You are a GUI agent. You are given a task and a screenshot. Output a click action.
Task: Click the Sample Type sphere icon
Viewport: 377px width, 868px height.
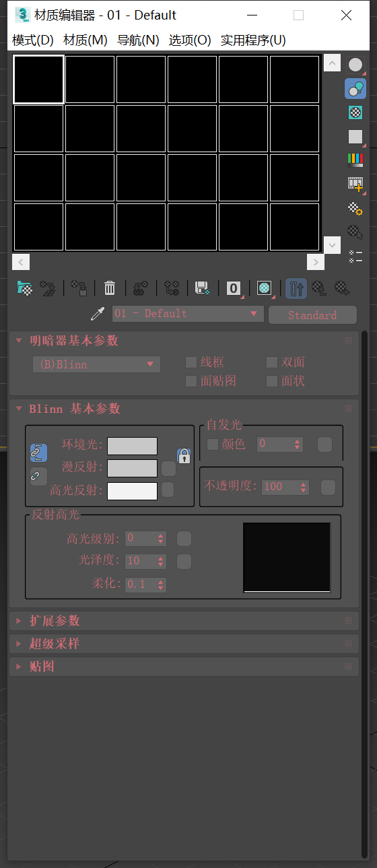pos(355,65)
